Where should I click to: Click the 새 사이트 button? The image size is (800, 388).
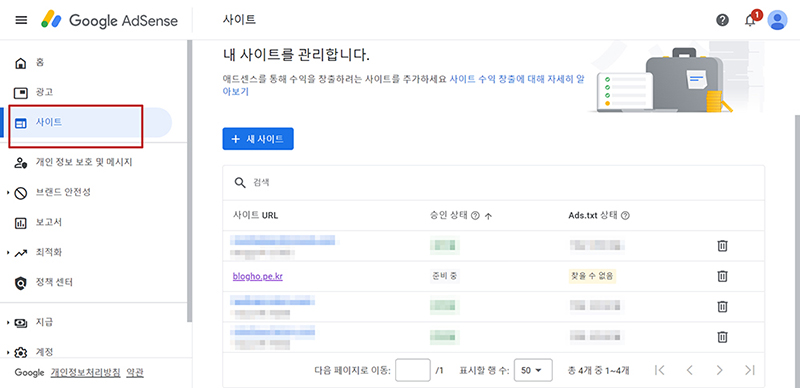(258, 139)
